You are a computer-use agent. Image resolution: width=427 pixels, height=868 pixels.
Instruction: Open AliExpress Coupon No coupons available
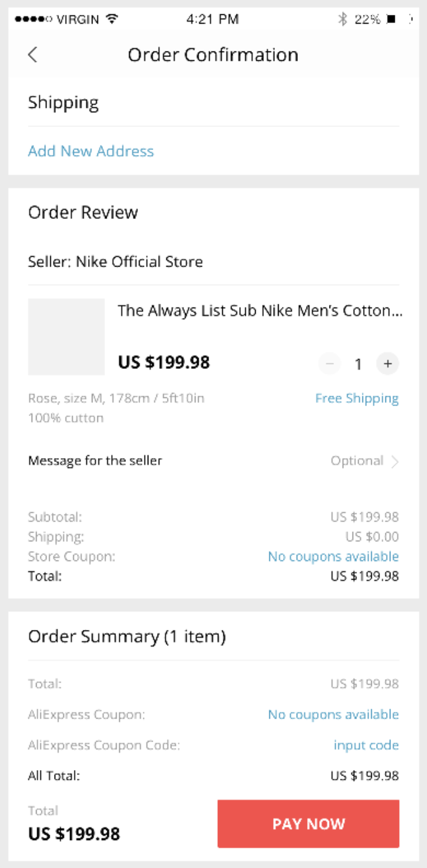[x=333, y=715]
